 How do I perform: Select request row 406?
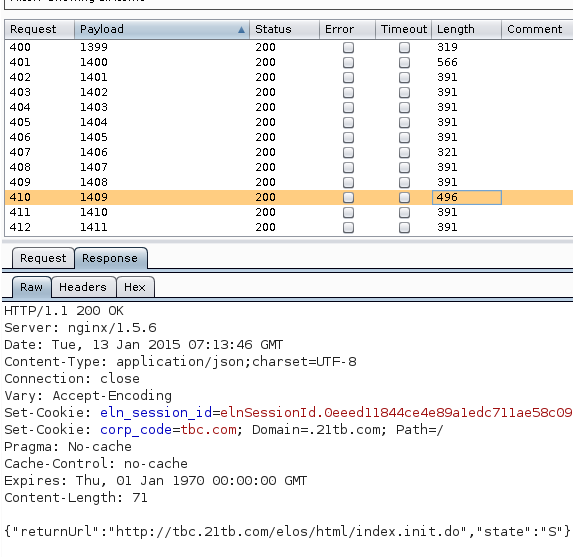289,137
